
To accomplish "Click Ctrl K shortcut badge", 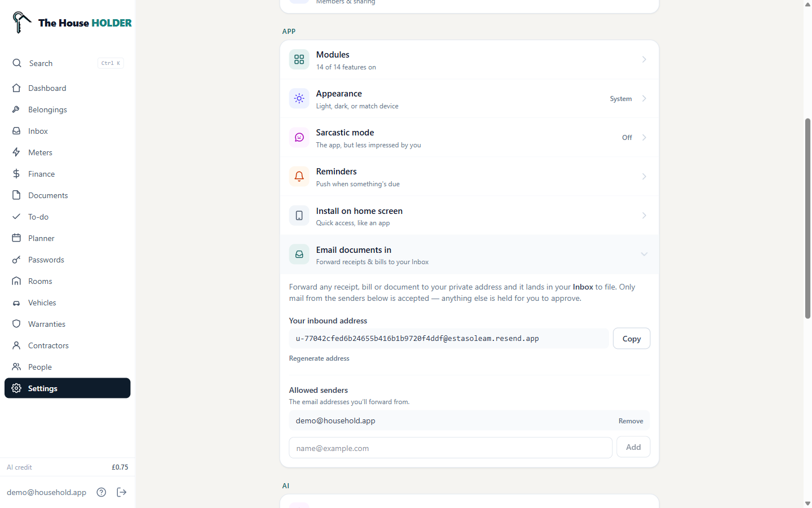I will [x=111, y=63].
